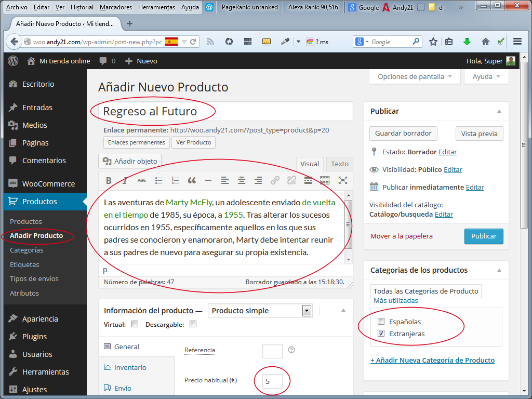The width and height of the screenshot is (532, 399).
Task: Open the Marcadores menu
Action: (116, 7)
